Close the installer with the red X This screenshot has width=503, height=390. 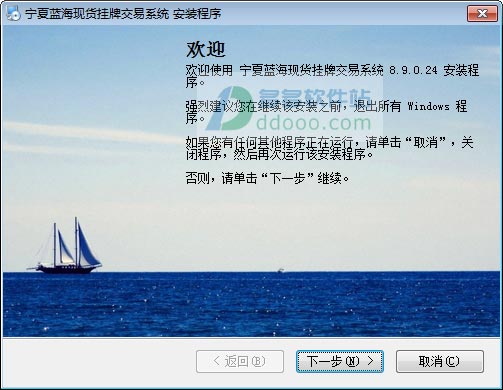482,14
